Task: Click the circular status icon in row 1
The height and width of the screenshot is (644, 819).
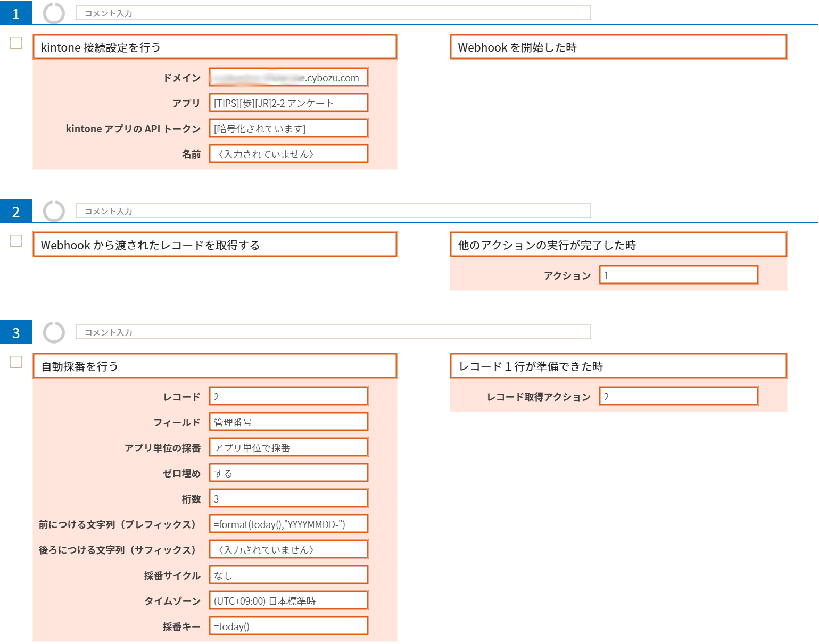Action: click(x=54, y=13)
